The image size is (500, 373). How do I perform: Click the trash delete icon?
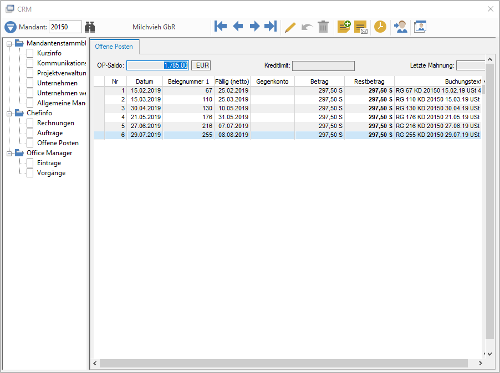click(323, 27)
